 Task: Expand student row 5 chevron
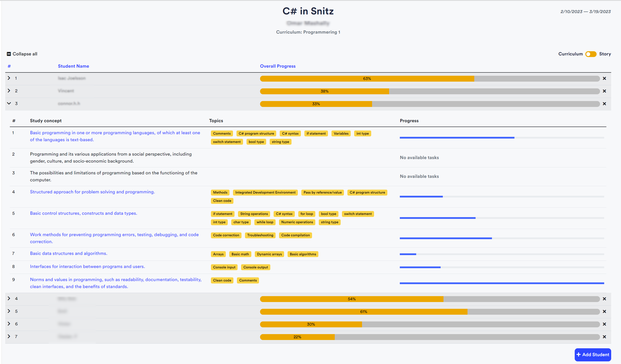9,311
